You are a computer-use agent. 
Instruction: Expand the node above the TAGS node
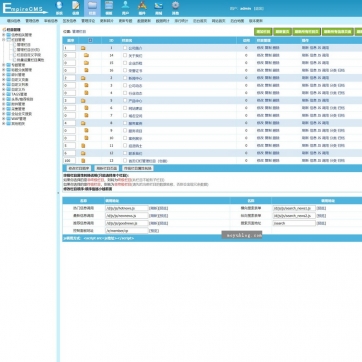(x=4, y=89)
